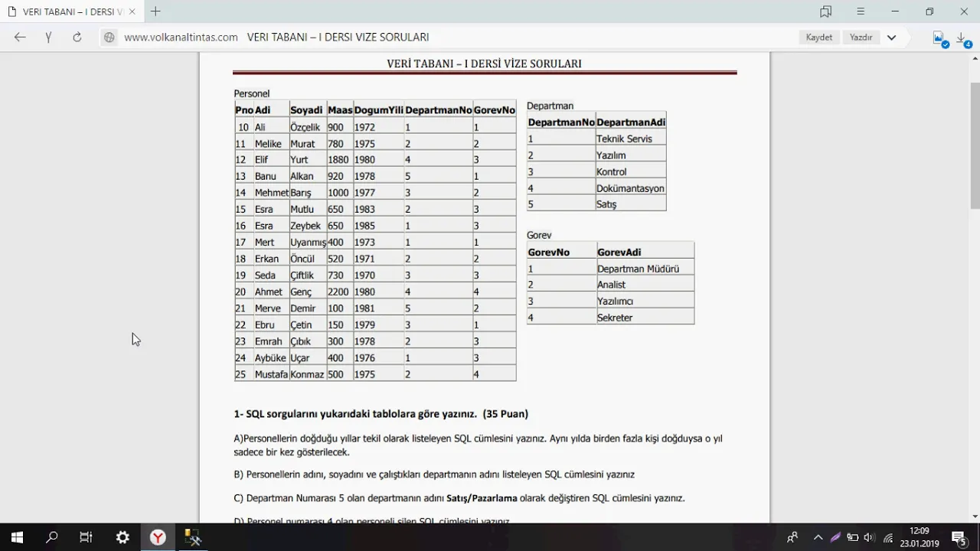Click the 'DepartmanNo' header in Personel table
This screenshot has height=551, width=980.
[x=439, y=110]
